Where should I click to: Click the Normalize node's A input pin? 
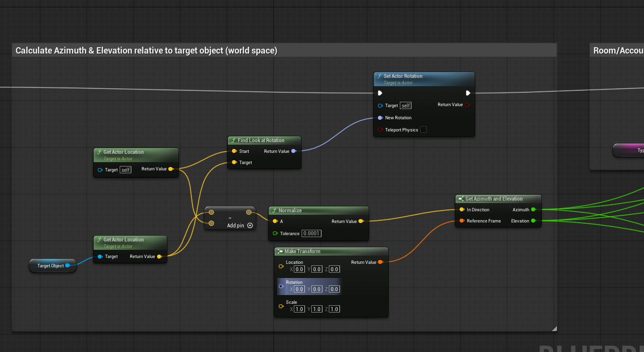pyautogui.click(x=275, y=221)
